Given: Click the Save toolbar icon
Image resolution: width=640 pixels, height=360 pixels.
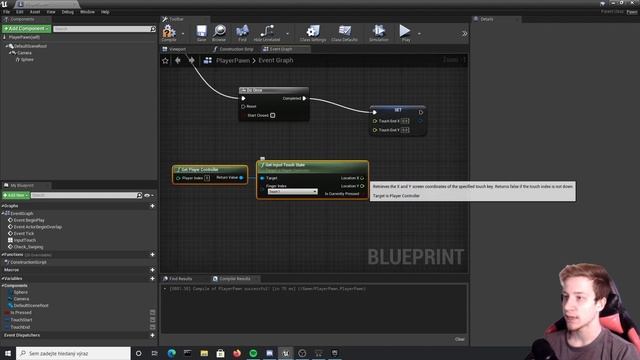Looking at the screenshot, I should (202, 33).
